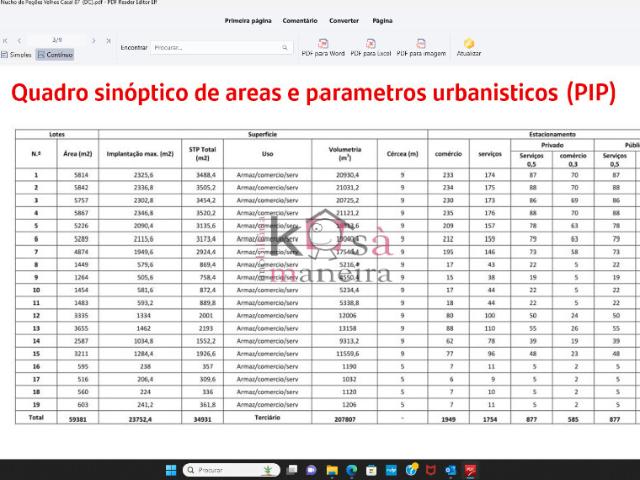Image resolution: width=640 pixels, height=480 pixels.
Task: Open Microsoft Store from the taskbar
Action: [371, 470]
